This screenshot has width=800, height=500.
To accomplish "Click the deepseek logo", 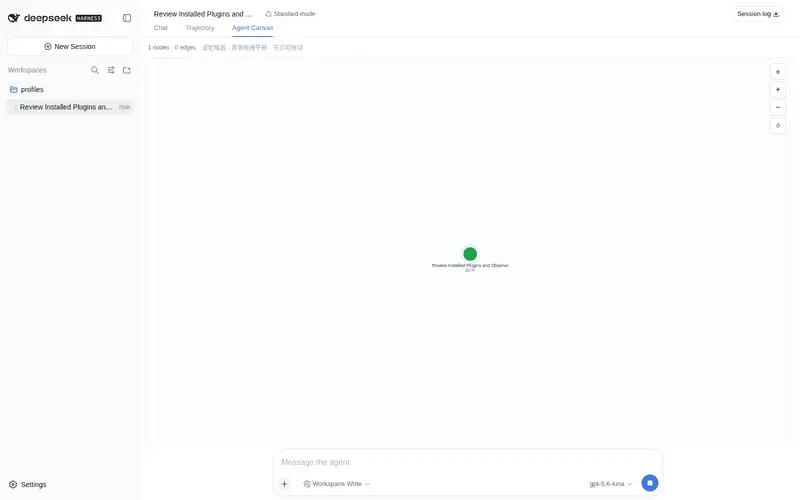I will [55, 18].
